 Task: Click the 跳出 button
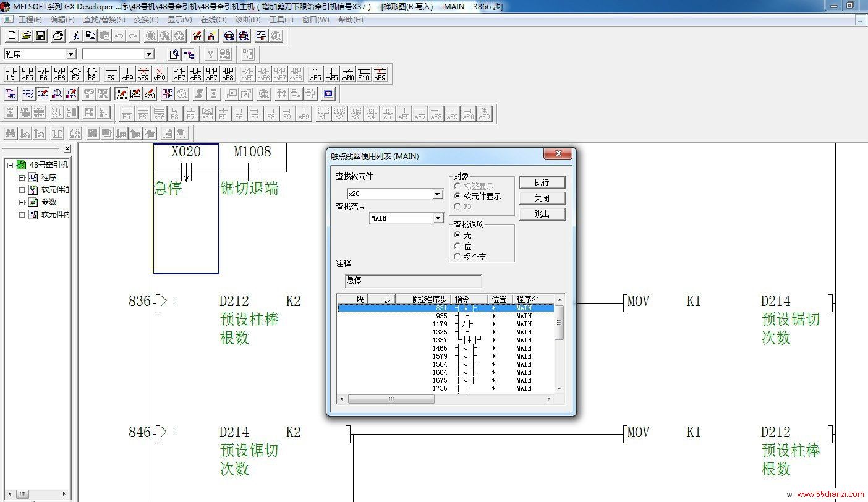coord(542,214)
